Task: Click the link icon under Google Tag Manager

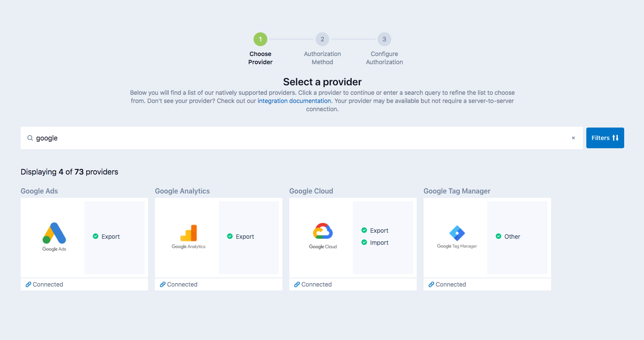Action: pyautogui.click(x=431, y=284)
